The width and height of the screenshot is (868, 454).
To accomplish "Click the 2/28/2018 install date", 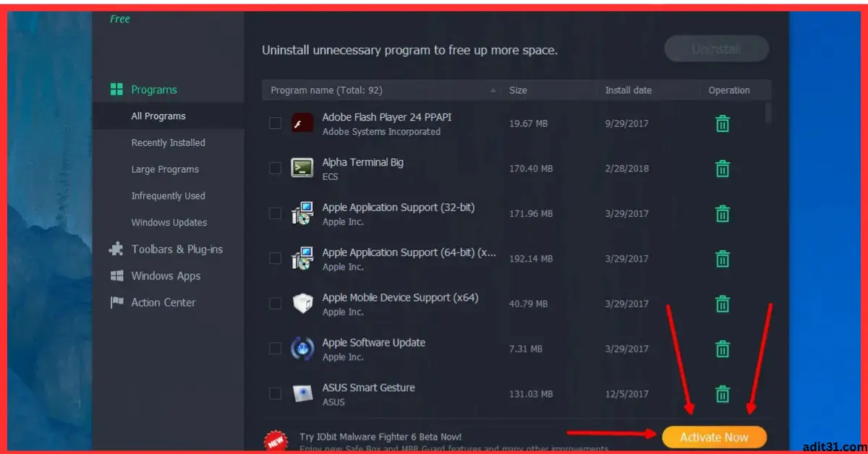I will [x=627, y=168].
